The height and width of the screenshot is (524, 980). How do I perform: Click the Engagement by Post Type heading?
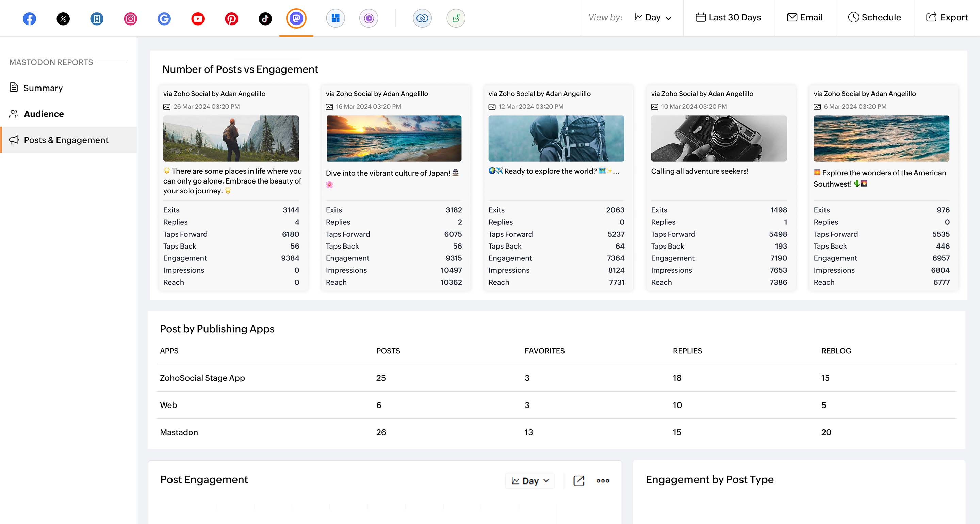[x=709, y=479]
